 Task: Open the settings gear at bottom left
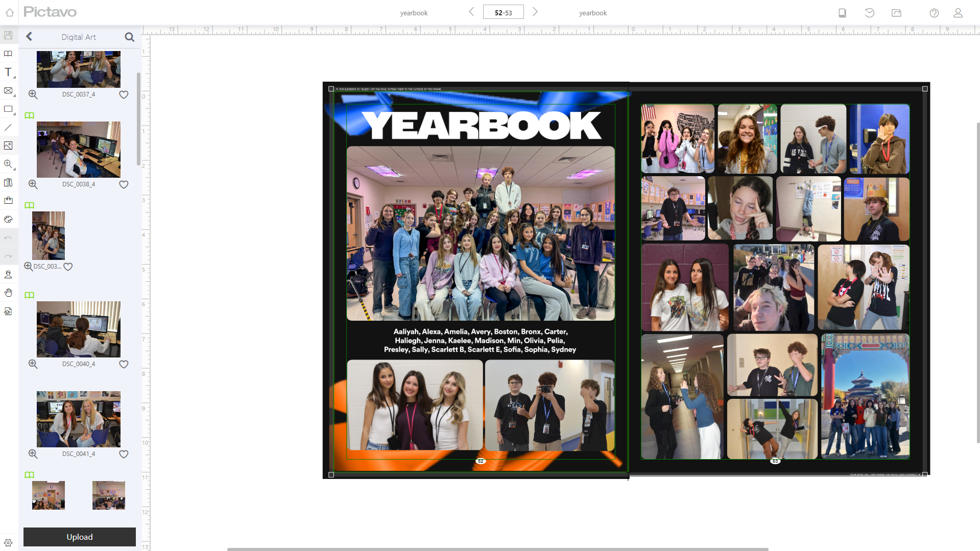click(8, 543)
